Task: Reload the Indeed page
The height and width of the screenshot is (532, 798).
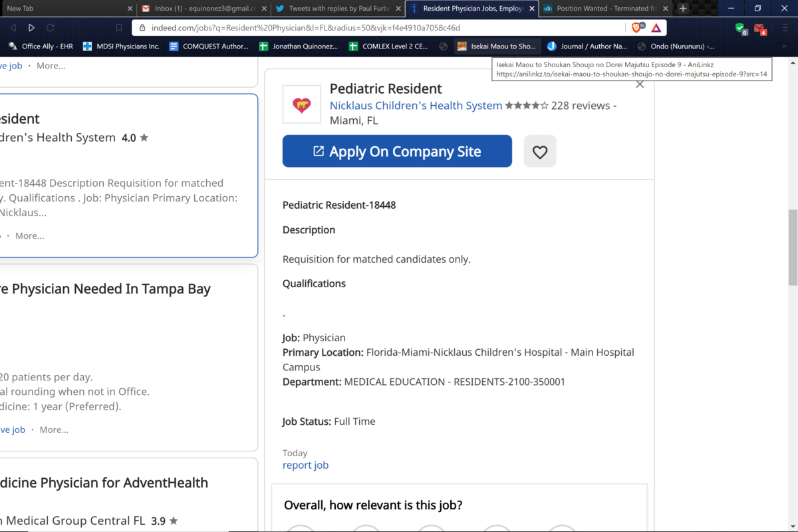Action: click(x=50, y=28)
